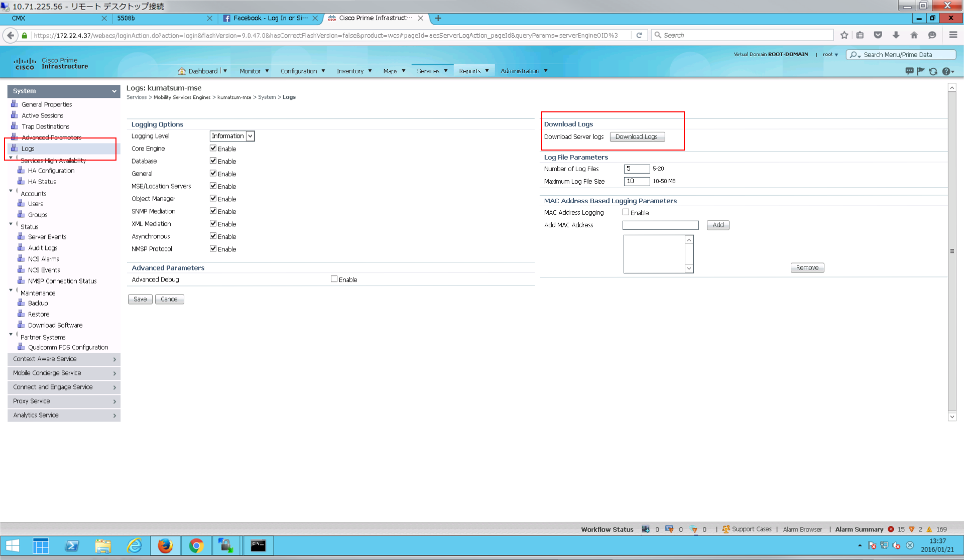The height and width of the screenshot is (560, 964).
Task: Open PowerShell from the taskbar
Action: (x=72, y=545)
